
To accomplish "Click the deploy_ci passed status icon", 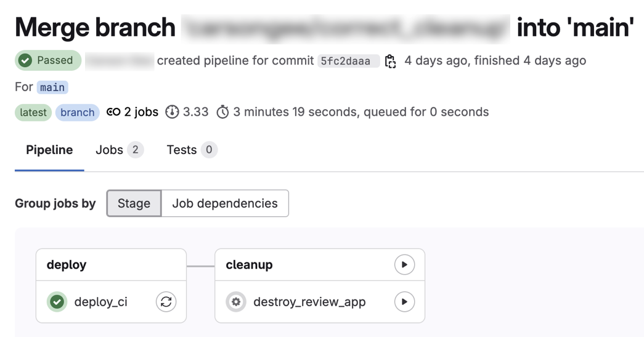I will [x=57, y=302].
